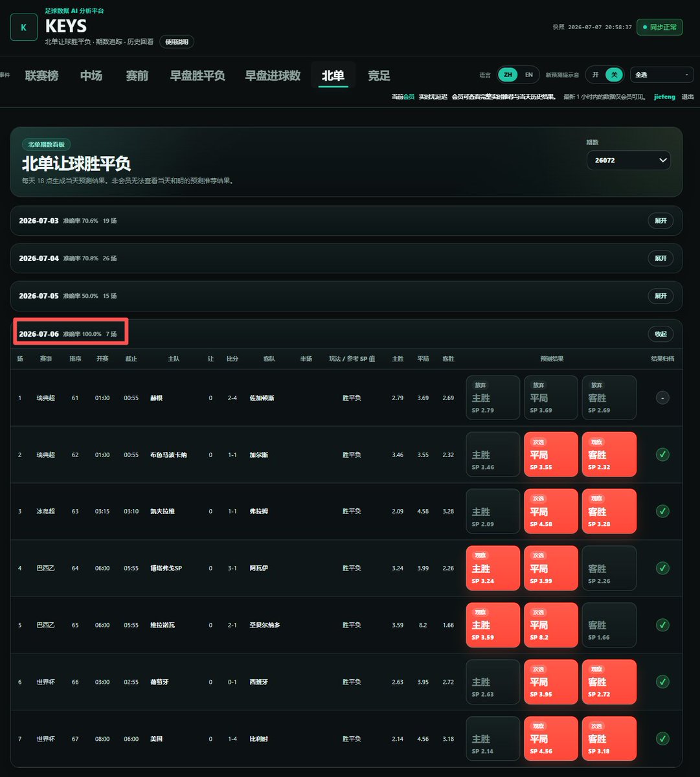Click the home team name 埔塔弗戈SP

[x=166, y=569]
